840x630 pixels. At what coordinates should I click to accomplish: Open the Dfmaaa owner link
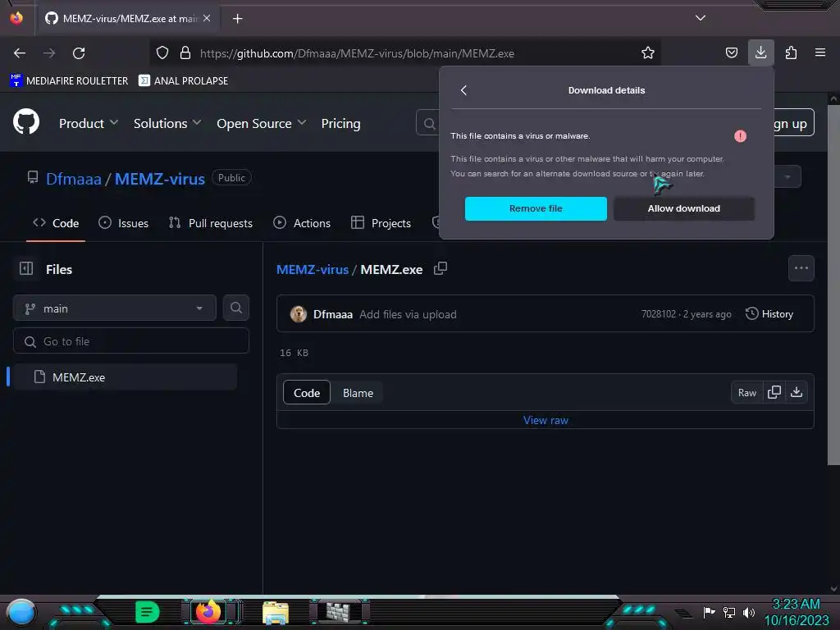(x=73, y=178)
